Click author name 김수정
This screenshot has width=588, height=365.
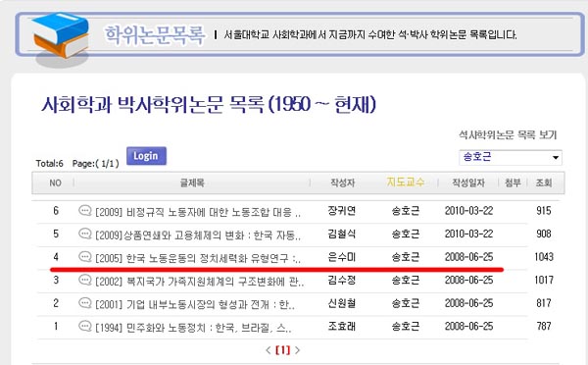click(x=342, y=280)
